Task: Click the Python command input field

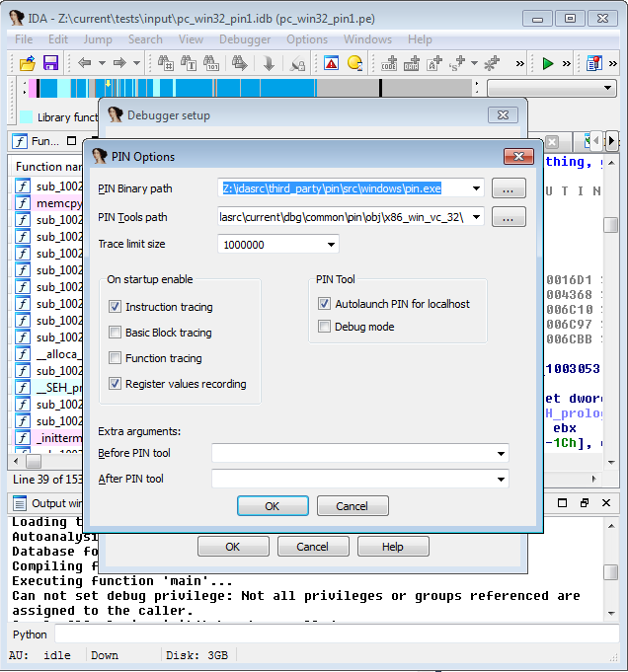Action: point(337,635)
